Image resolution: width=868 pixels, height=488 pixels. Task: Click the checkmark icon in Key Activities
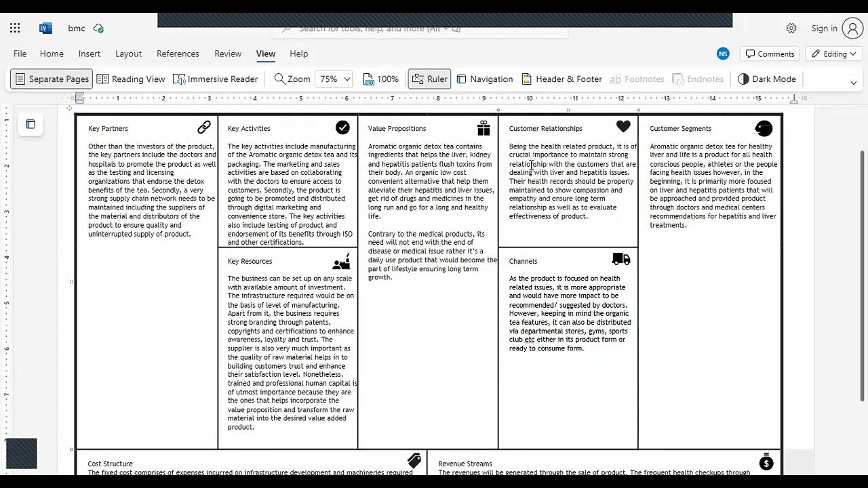point(342,127)
